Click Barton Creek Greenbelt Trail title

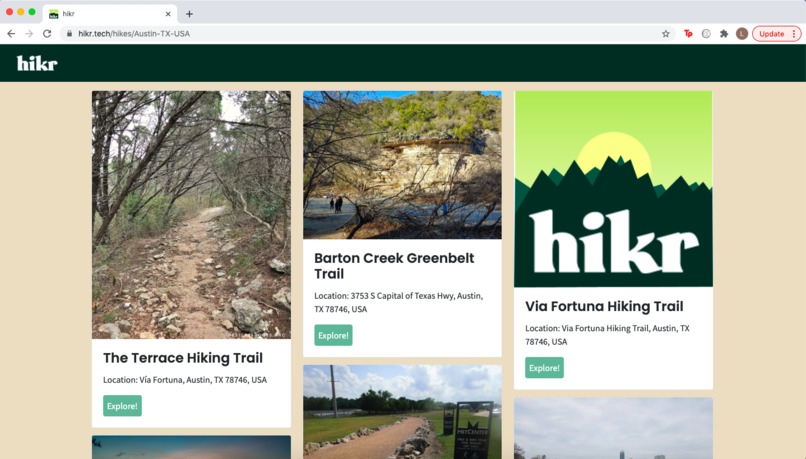(394, 266)
